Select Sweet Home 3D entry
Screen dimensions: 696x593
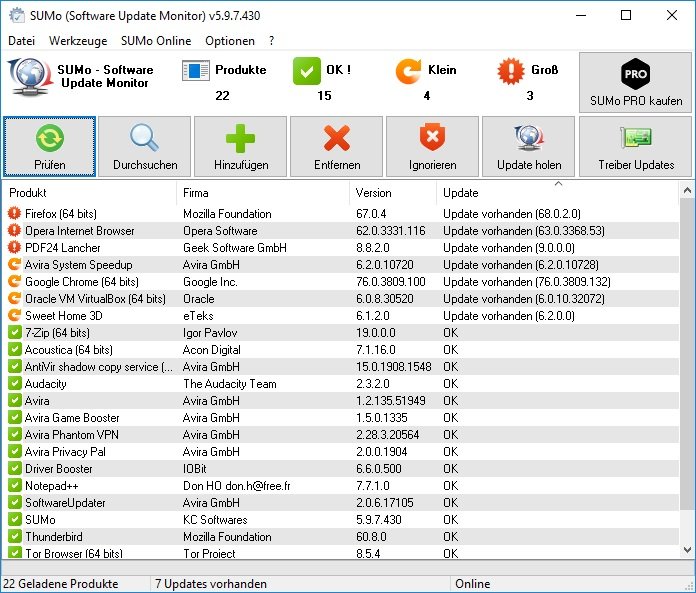coord(341,316)
